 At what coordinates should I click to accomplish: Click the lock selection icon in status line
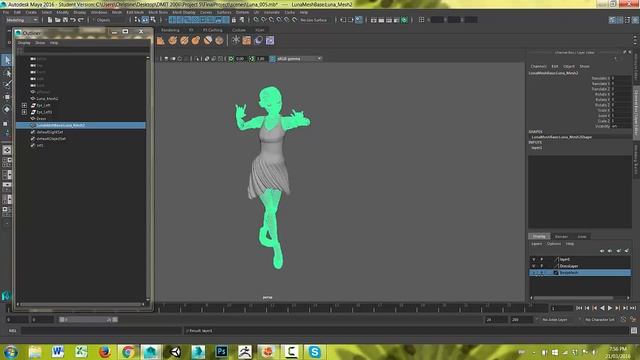click(x=234, y=20)
